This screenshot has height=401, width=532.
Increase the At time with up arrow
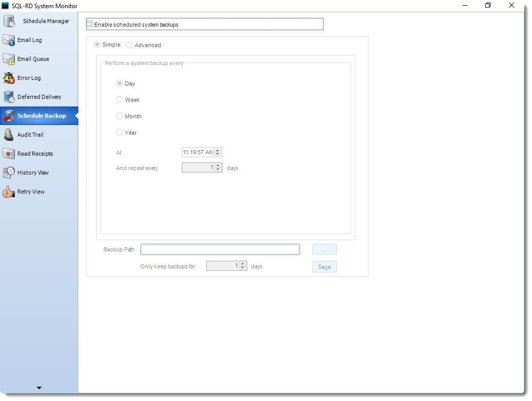pyautogui.click(x=218, y=150)
